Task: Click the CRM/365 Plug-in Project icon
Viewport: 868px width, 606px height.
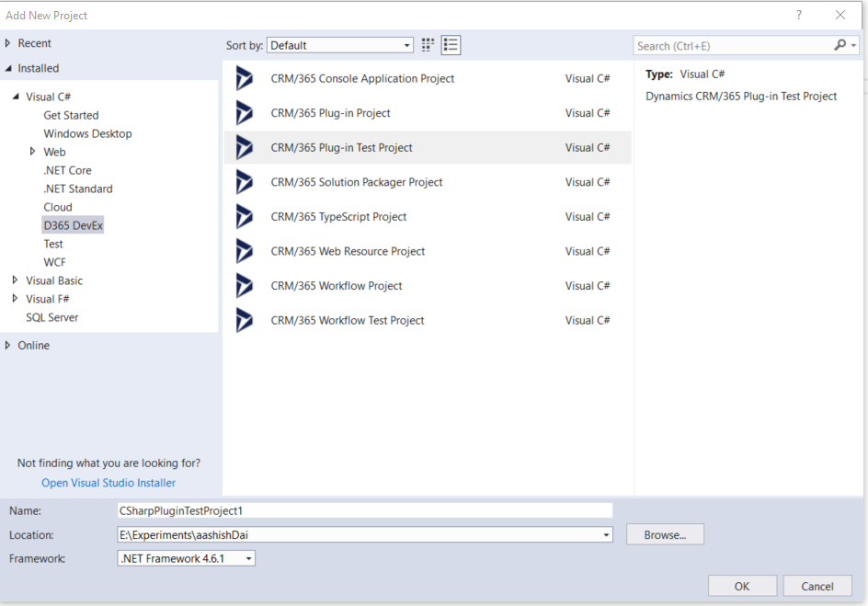Action: coord(245,113)
